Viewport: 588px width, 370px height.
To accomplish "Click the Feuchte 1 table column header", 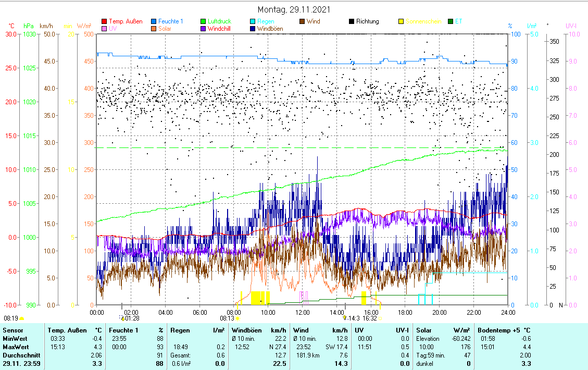I will (123, 330).
